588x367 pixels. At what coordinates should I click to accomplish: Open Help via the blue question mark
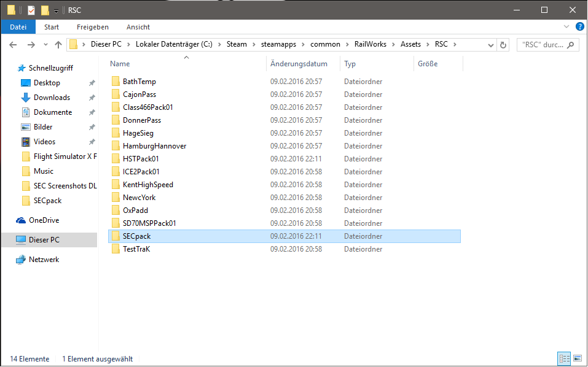click(579, 26)
